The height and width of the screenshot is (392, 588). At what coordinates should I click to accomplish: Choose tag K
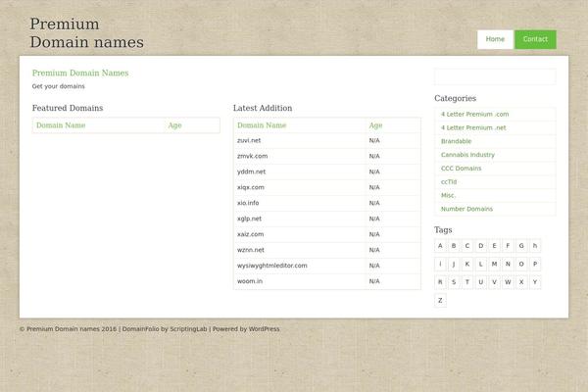(467, 264)
